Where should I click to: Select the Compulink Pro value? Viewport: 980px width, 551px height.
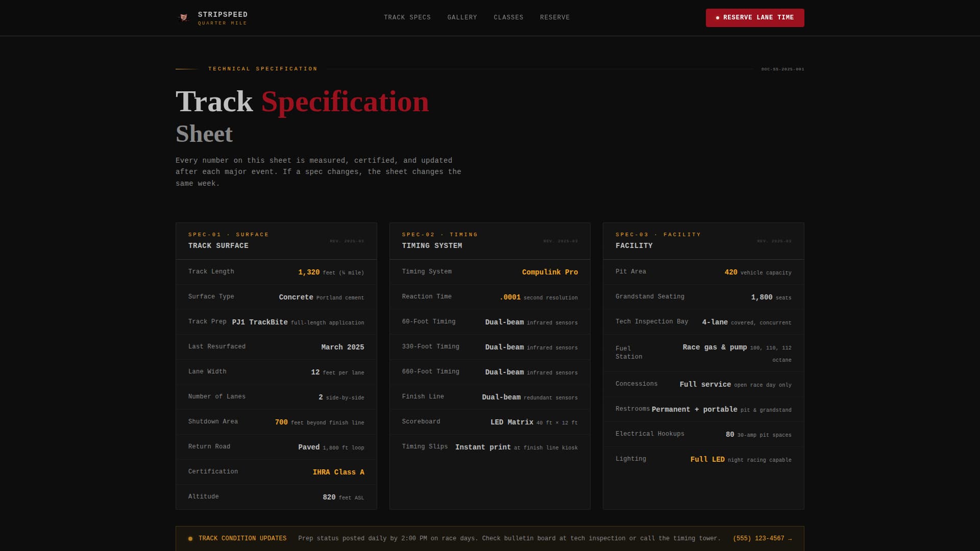(550, 272)
